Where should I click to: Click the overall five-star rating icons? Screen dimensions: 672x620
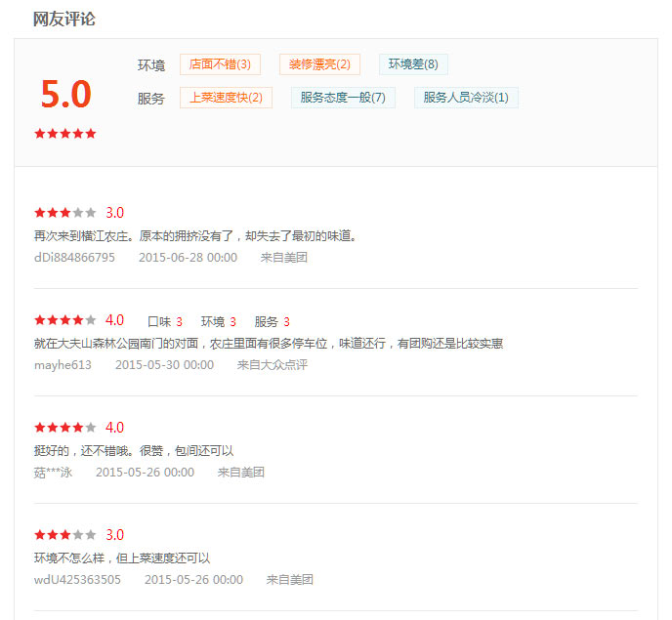65,134
